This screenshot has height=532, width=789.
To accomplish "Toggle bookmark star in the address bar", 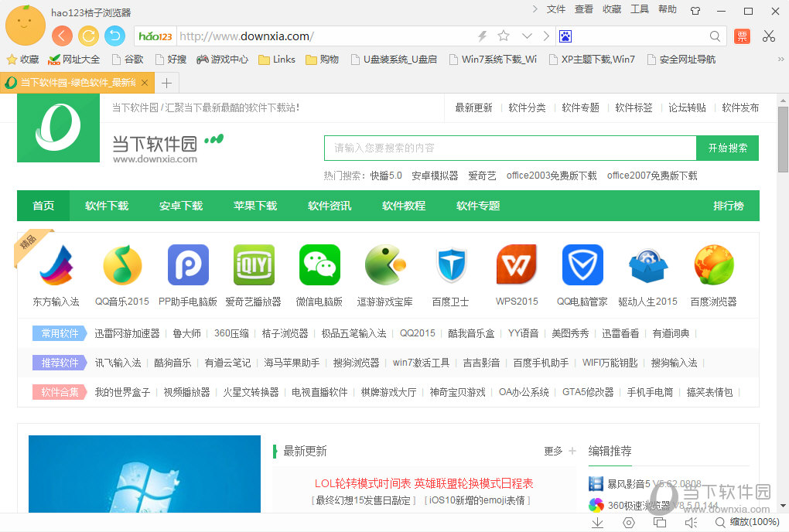I will pyautogui.click(x=504, y=36).
